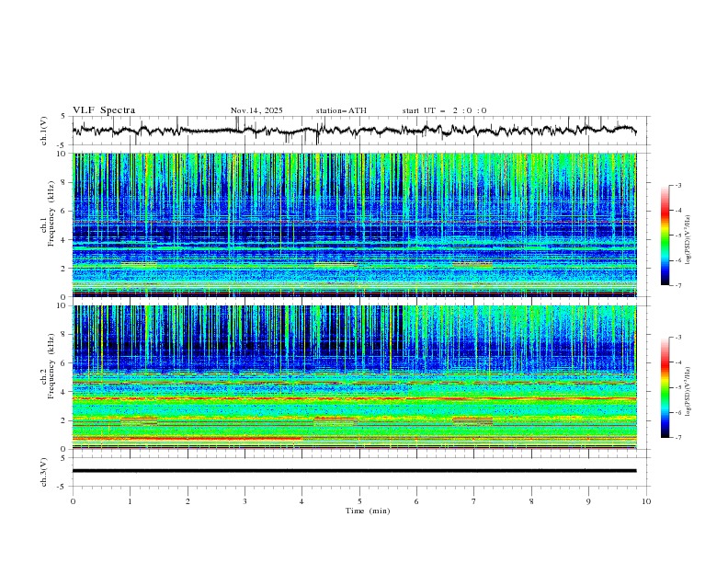Click the 4 kHz tick on ch.2 frequency axis

click(x=64, y=392)
